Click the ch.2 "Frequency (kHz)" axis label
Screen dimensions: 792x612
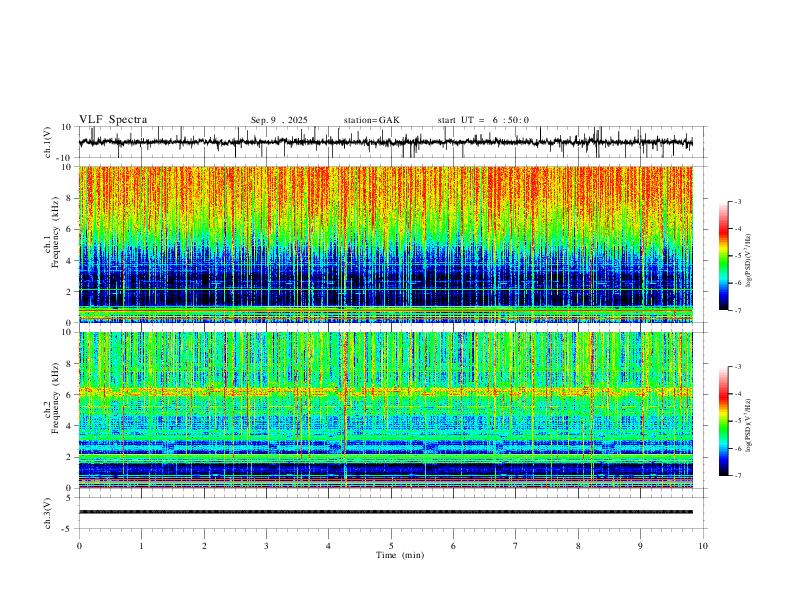[x=55, y=398]
